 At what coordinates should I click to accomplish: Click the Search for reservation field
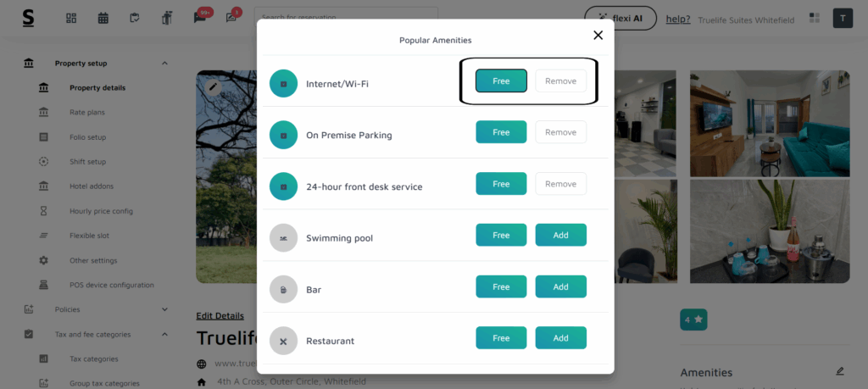pyautogui.click(x=348, y=17)
